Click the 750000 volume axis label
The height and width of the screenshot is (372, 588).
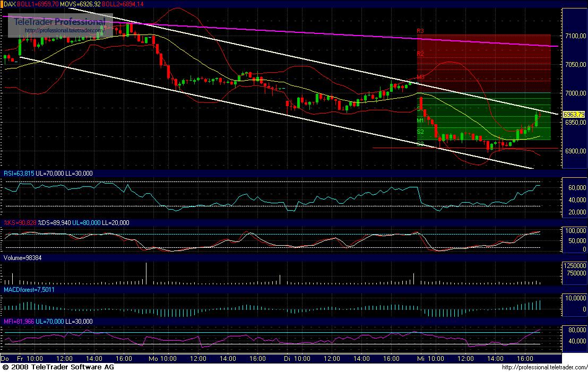[x=577, y=273]
